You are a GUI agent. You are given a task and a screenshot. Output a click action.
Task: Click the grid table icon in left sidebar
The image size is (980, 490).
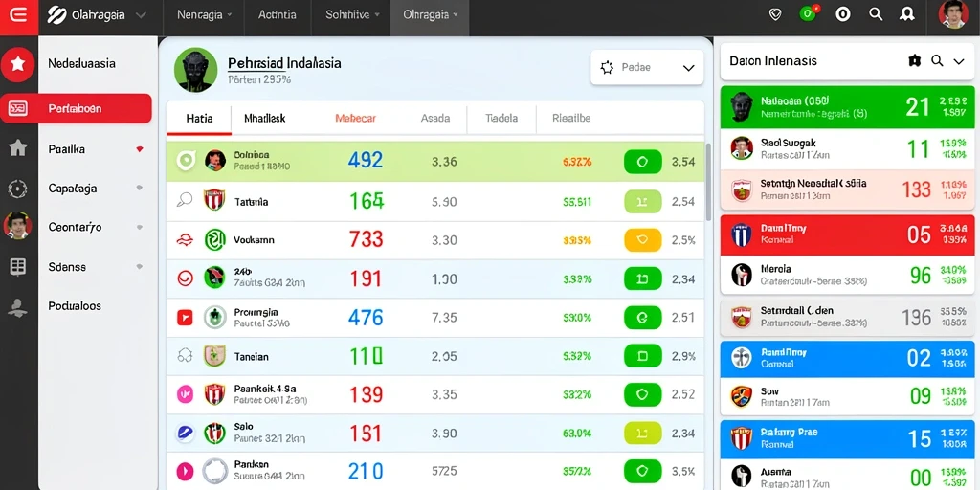(x=17, y=267)
